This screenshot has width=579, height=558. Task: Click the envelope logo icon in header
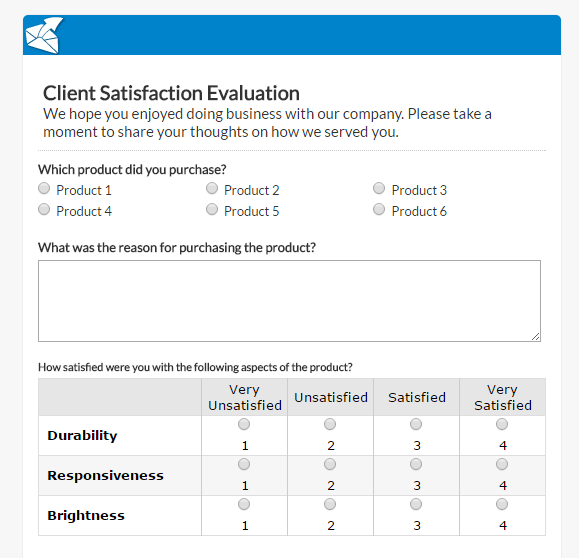(x=44, y=35)
